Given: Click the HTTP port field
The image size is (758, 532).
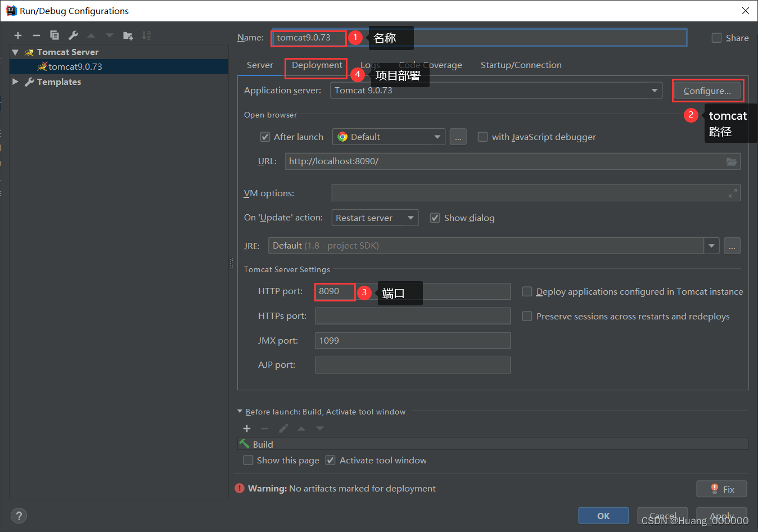Looking at the screenshot, I should coord(413,291).
